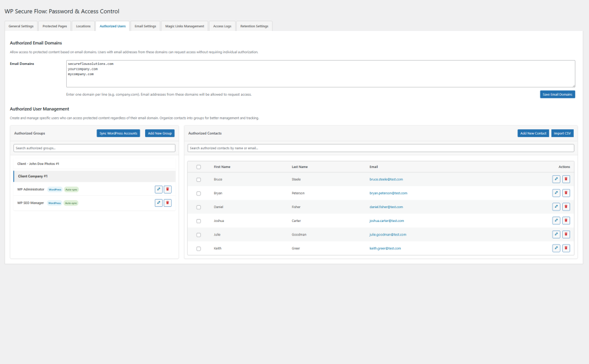Go to the Locations tab
The image size is (589, 364).
point(83,26)
